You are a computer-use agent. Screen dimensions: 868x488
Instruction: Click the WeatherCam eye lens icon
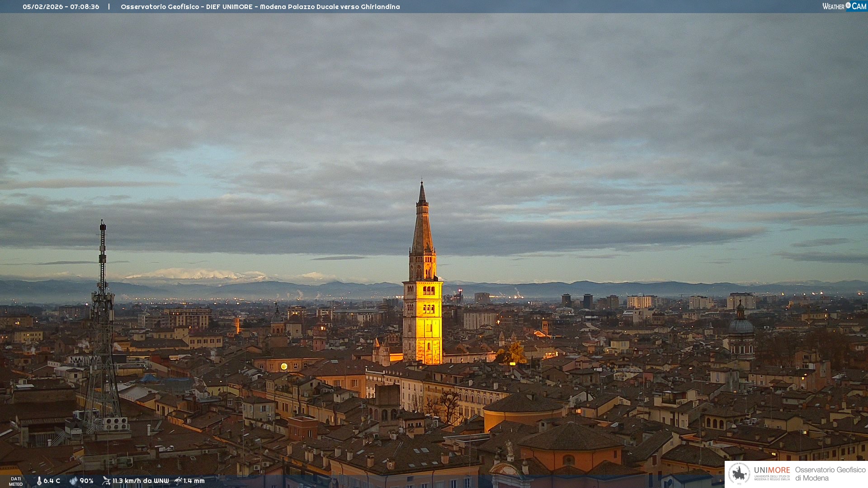848,5
